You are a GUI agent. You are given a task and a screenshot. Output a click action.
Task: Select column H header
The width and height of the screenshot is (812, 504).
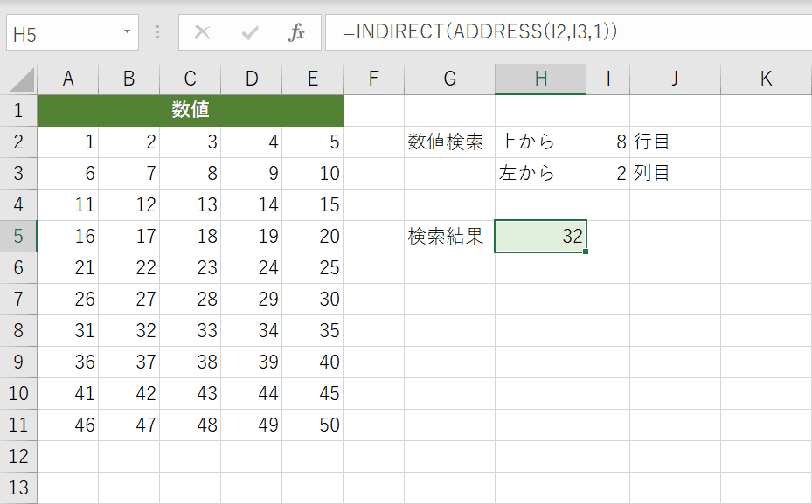pyautogui.click(x=541, y=79)
